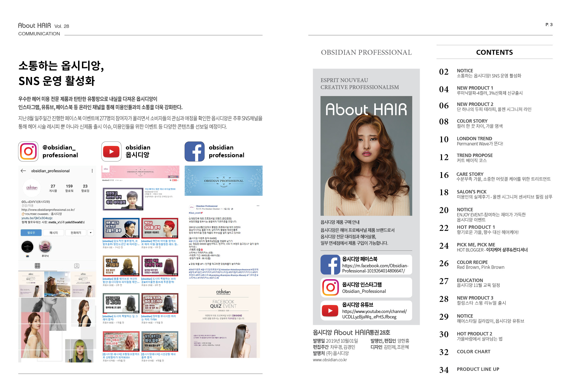Screen dimensions: 571x392
Task: Click the large Instagram logo icon
Action: coord(28,151)
